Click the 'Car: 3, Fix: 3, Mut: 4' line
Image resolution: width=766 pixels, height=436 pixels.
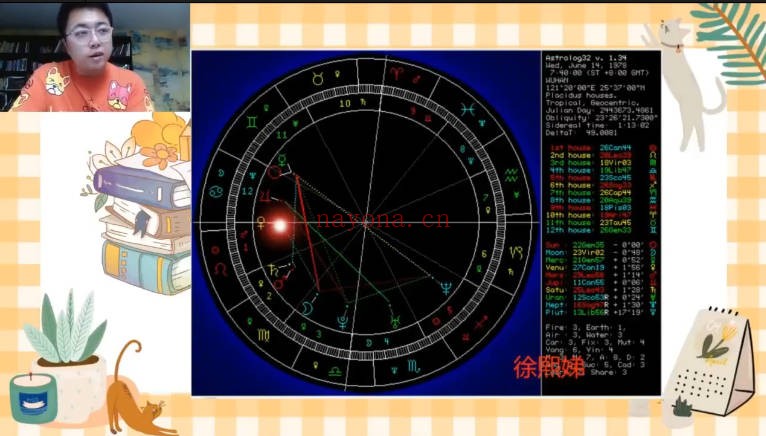[595, 343]
